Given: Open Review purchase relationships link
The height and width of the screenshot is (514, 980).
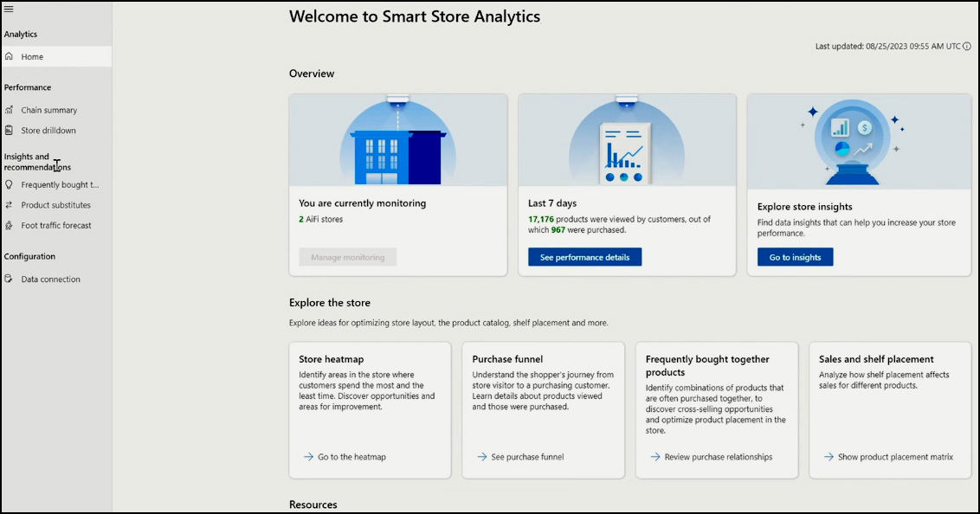Looking at the screenshot, I should click(x=712, y=457).
